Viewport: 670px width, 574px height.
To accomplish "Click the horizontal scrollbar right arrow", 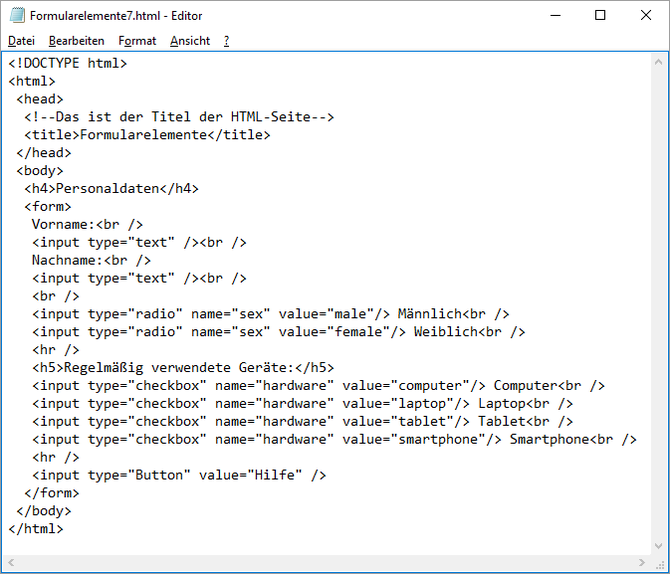I will [642, 562].
